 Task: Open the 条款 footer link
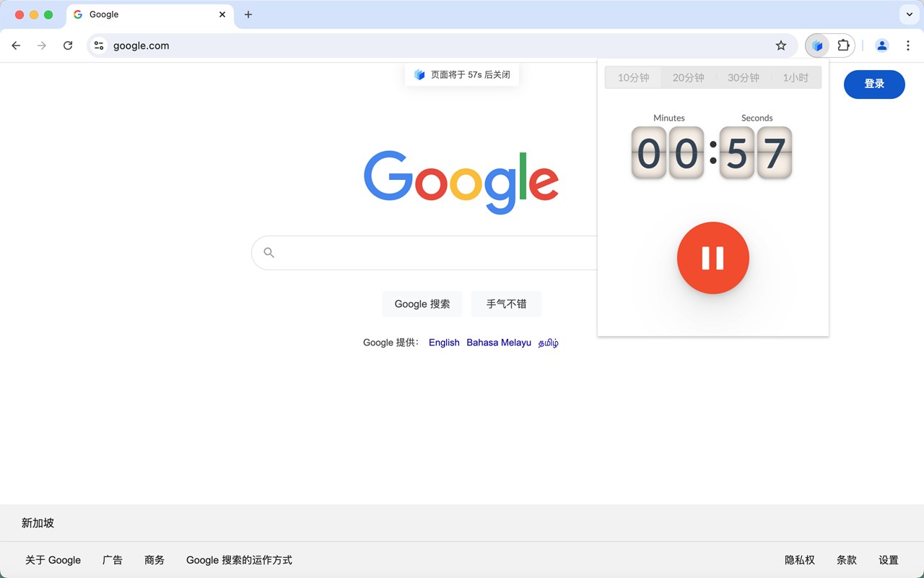point(847,560)
